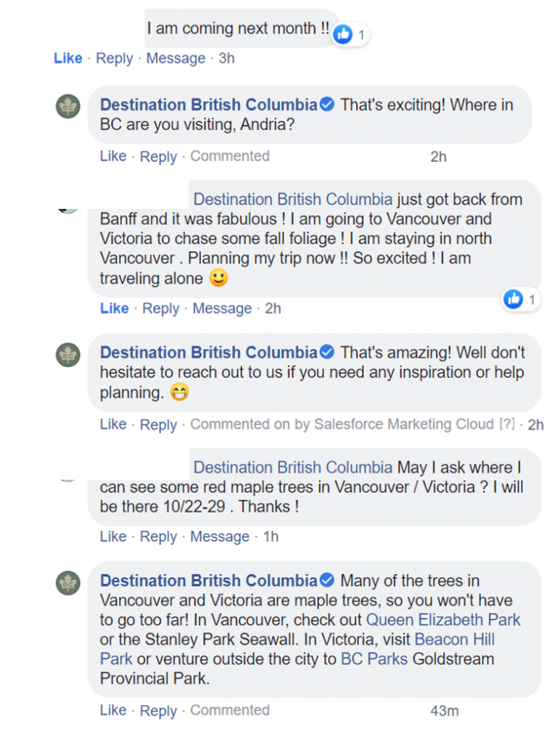The width and height of the screenshot is (560, 743).
Task: Like the Banff fall foliage comment
Action: point(114,308)
